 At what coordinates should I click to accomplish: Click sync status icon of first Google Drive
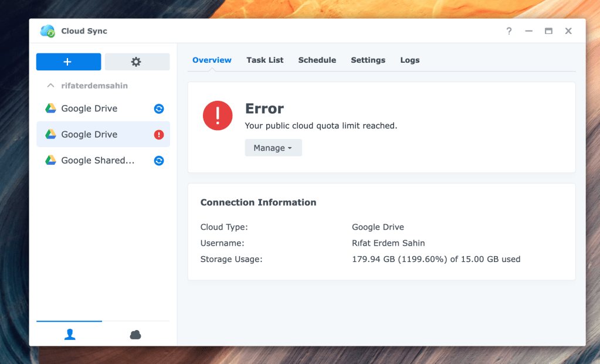(159, 108)
